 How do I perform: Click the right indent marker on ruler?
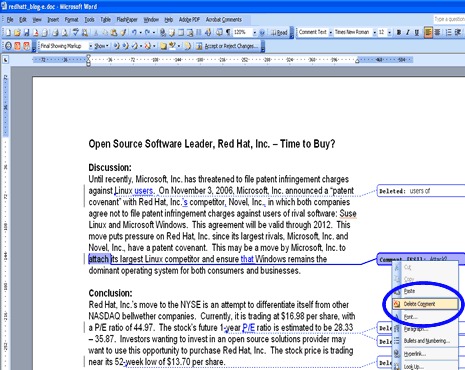pyautogui.click(x=357, y=60)
